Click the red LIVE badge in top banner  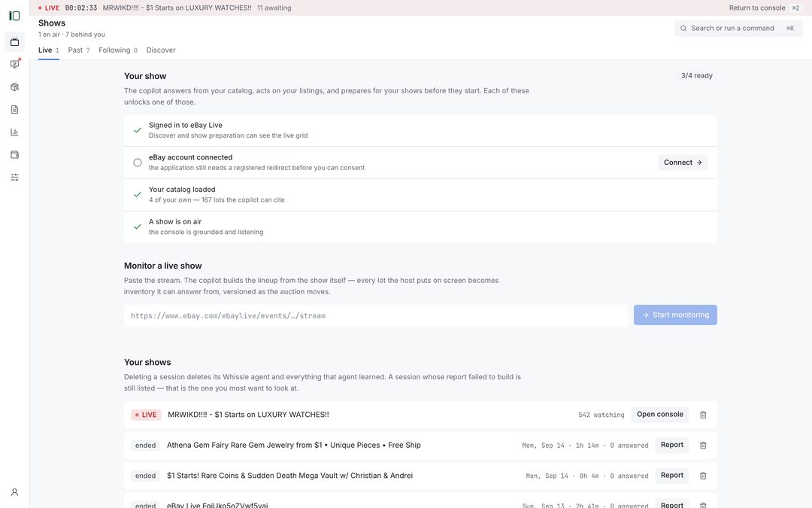pyautogui.click(x=49, y=8)
